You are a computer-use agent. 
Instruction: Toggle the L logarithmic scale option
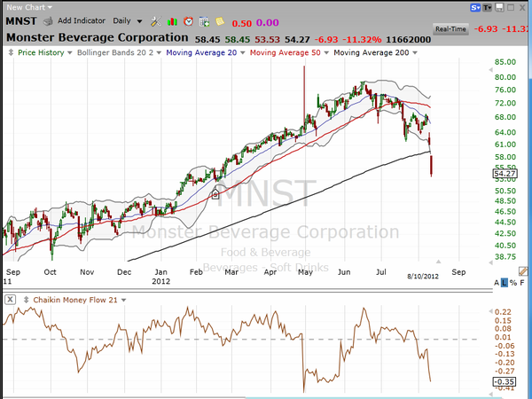pos(506,281)
